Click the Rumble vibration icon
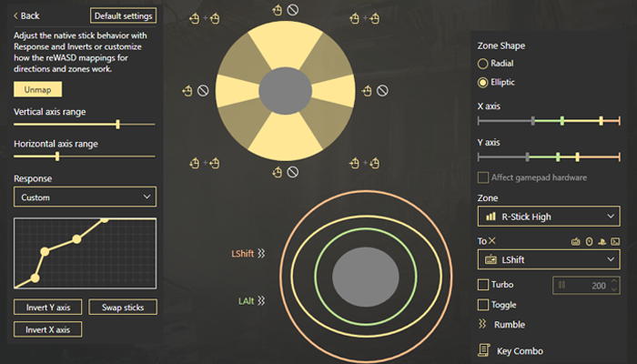Viewport: 637px width, 364px height. [483, 324]
